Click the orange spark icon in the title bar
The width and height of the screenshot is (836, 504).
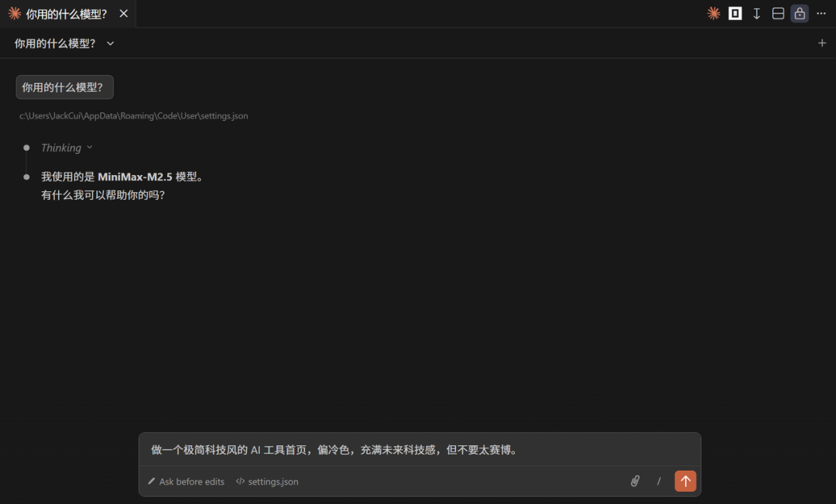[x=713, y=13]
